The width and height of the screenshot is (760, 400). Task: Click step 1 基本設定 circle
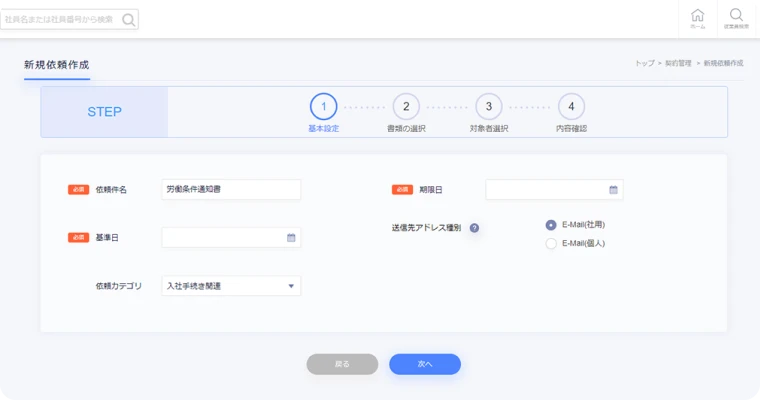(323, 106)
